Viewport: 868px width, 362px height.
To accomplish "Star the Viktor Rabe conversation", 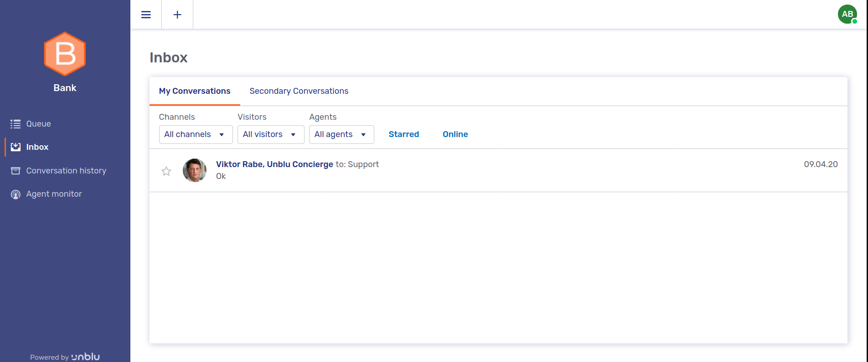I will tap(166, 171).
